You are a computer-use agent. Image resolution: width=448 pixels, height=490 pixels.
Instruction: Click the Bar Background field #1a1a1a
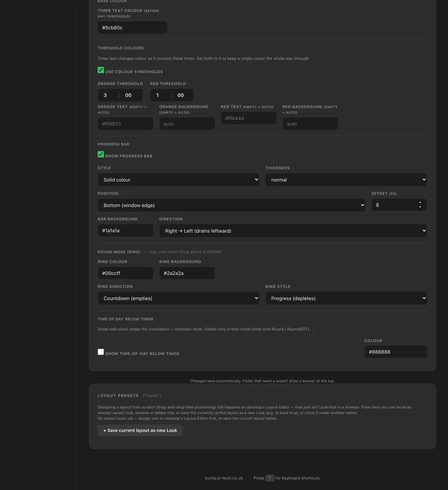click(125, 230)
